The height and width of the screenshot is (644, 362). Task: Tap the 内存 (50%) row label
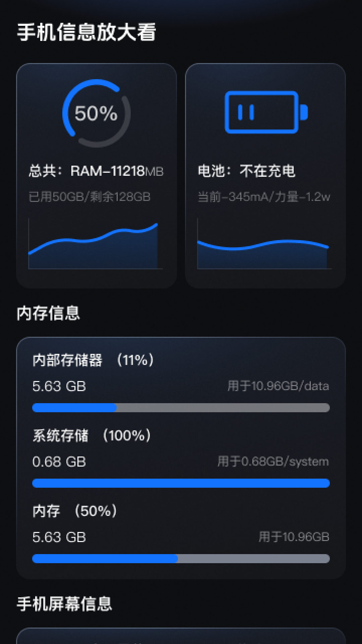pyautogui.click(x=75, y=511)
